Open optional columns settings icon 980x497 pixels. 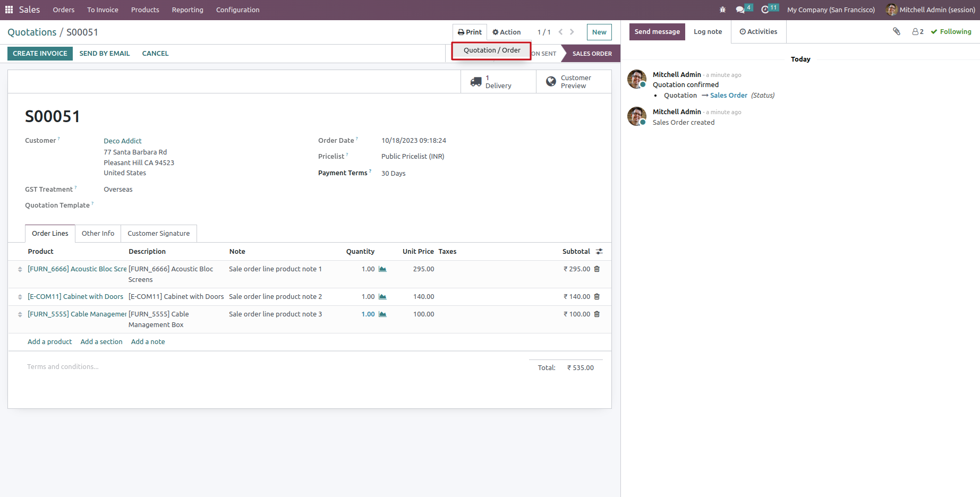tap(599, 252)
